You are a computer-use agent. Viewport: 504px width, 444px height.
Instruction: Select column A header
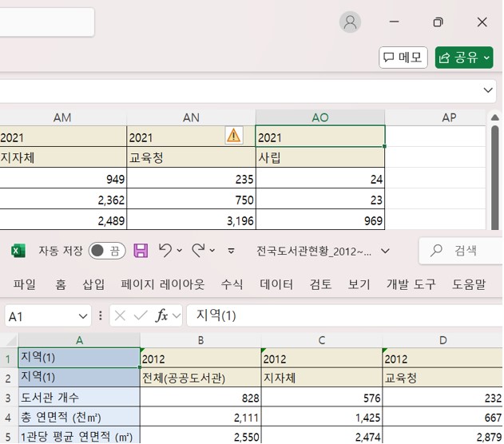point(79,340)
